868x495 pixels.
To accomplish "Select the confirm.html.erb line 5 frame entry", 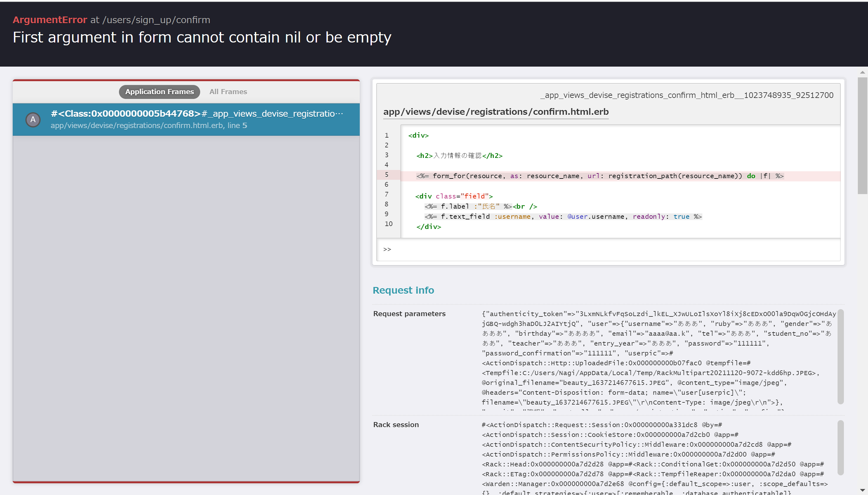I will [197, 119].
